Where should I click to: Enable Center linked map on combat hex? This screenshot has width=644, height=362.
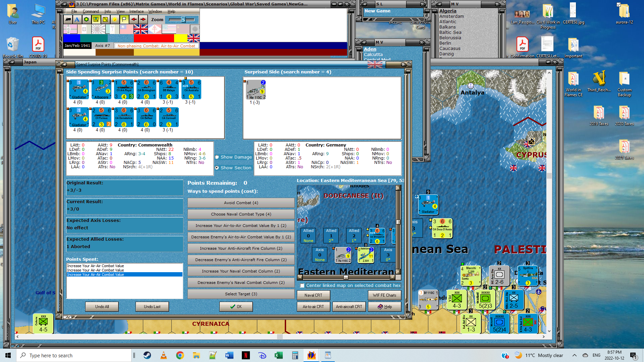[x=302, y=286]
